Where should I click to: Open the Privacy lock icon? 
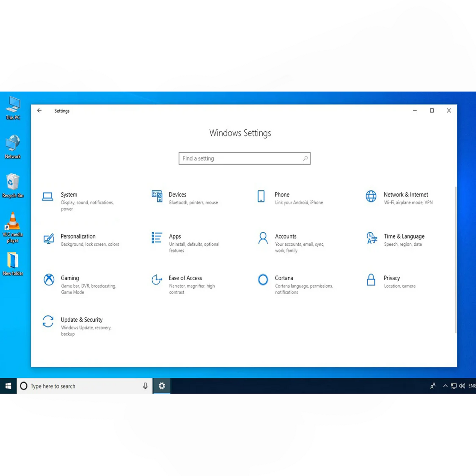[371, 280]
